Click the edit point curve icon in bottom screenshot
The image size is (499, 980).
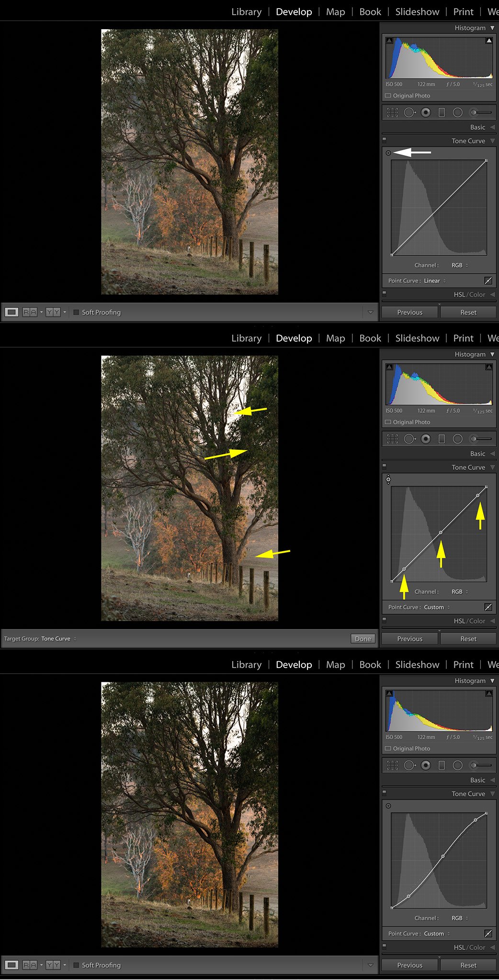click(x=488, y=934)
